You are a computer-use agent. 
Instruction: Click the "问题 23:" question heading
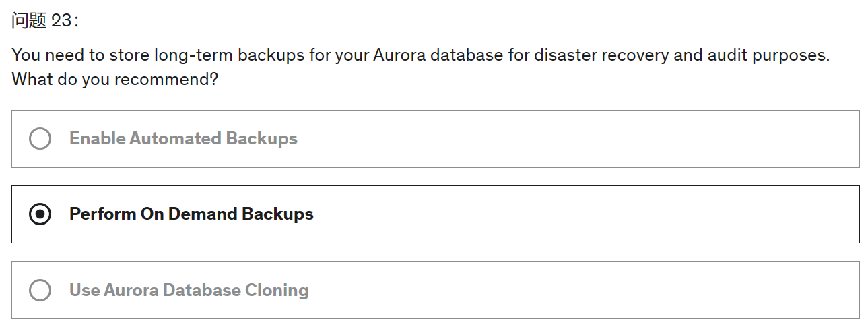(44, 21)
